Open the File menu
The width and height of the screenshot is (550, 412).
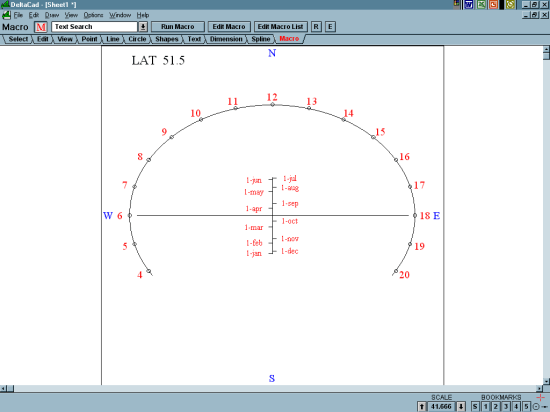18,15
